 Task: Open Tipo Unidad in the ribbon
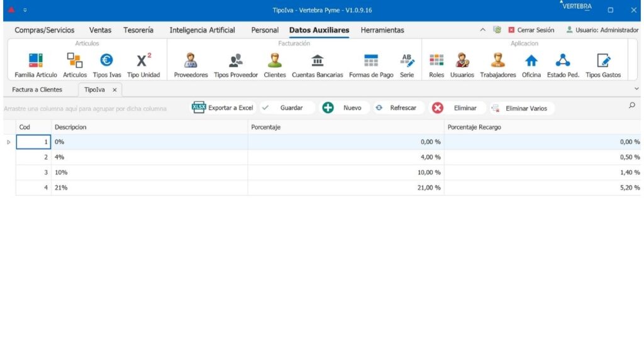(143, 65)
